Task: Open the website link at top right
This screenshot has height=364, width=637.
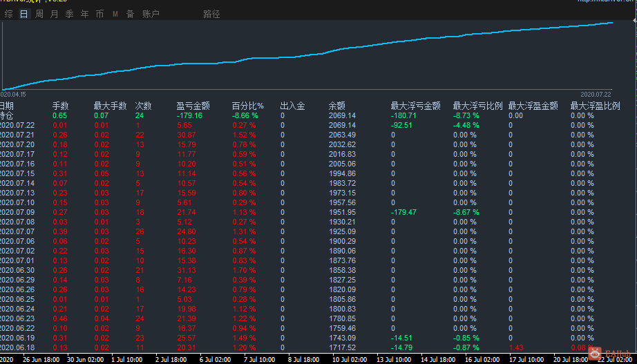Action: pos(607,1)
